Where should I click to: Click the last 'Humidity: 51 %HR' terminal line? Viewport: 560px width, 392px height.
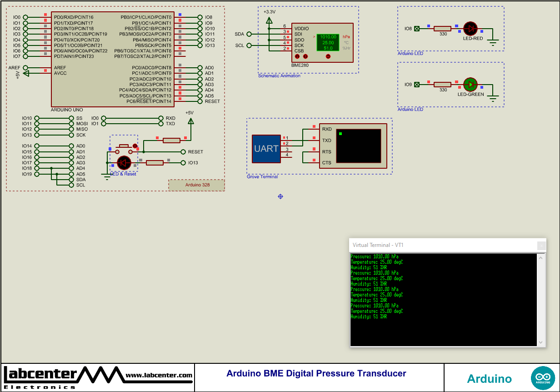[x=369, y=317]
